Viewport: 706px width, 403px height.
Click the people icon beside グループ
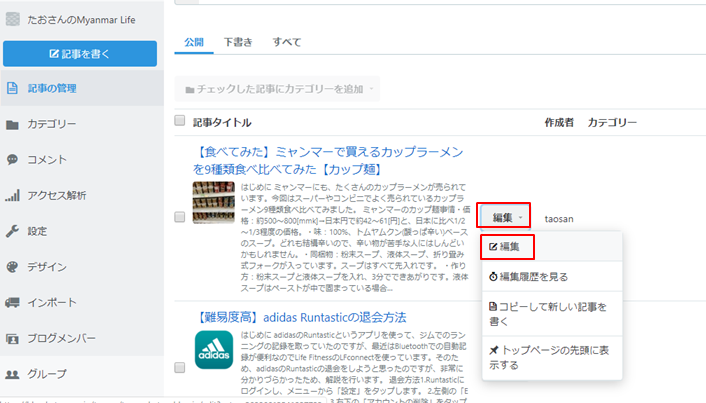tap(13, 374)
